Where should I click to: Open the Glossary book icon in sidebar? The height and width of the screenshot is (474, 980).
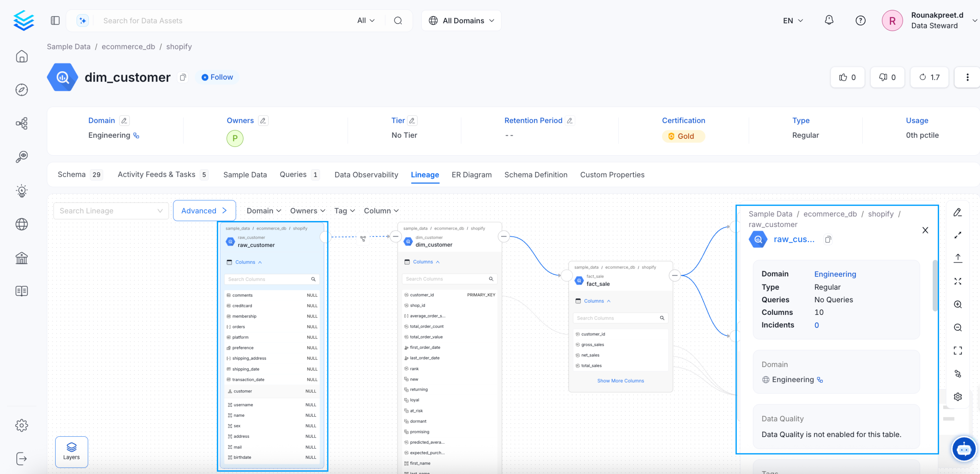[22, 291]
